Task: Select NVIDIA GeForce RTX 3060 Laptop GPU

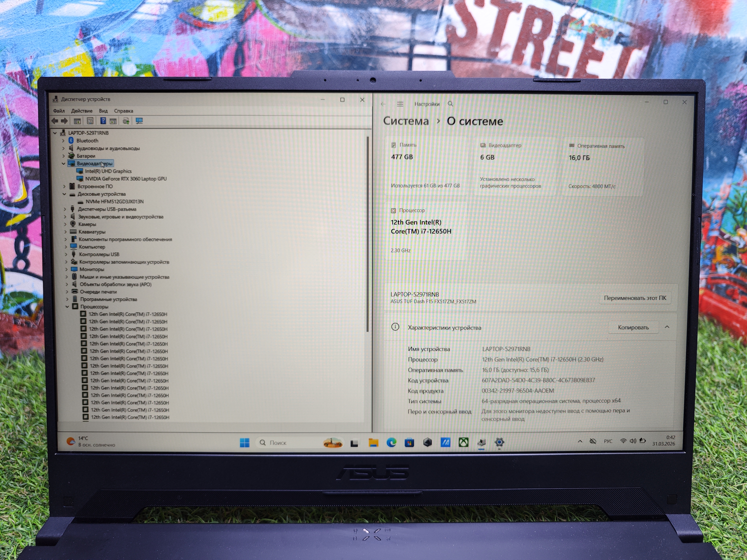Action: 126,179
